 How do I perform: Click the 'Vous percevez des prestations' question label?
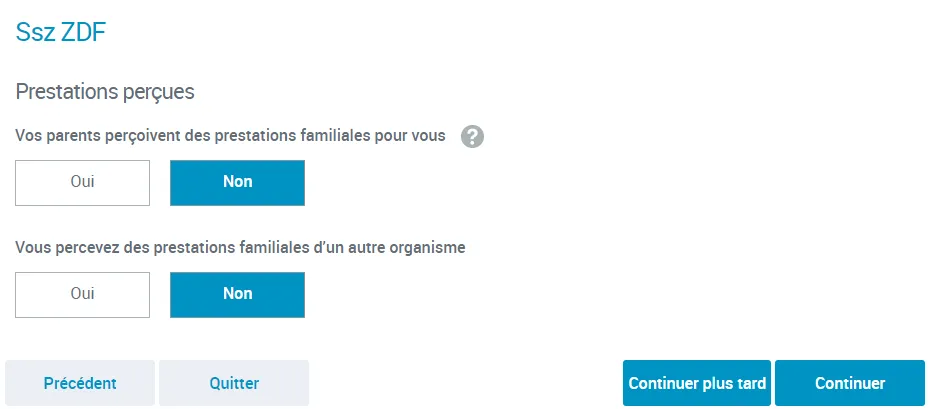pos(240,247)
